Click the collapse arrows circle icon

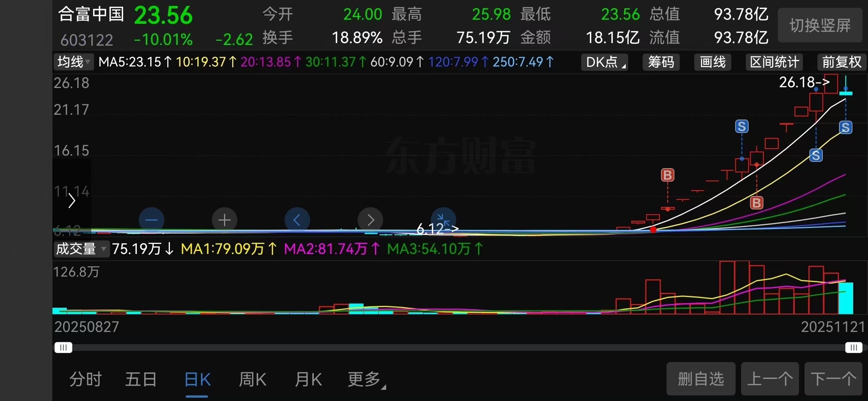(443, 219)
